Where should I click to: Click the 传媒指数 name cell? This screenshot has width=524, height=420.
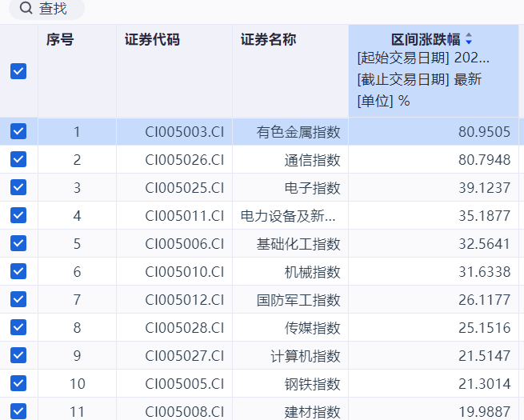click(290, 327)
